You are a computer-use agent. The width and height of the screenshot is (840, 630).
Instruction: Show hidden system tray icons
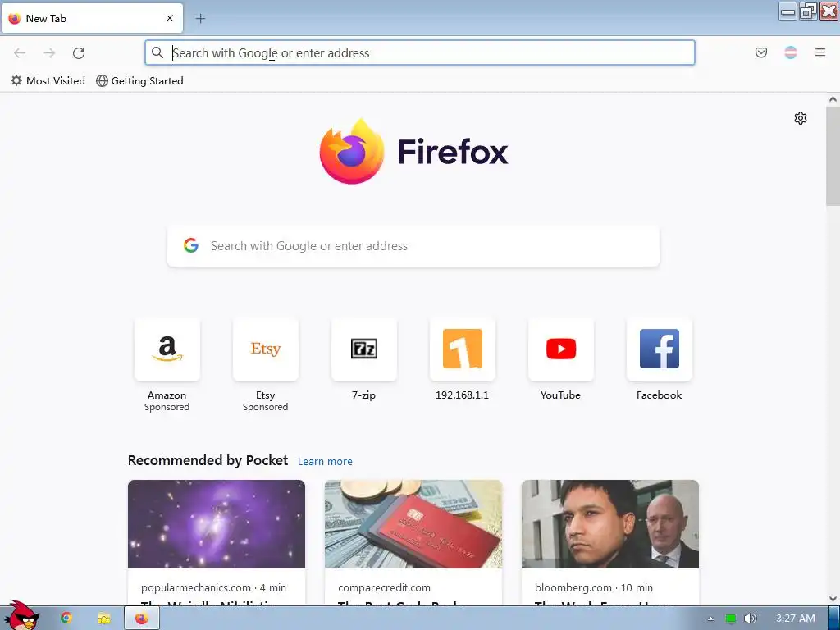(710, 619)
